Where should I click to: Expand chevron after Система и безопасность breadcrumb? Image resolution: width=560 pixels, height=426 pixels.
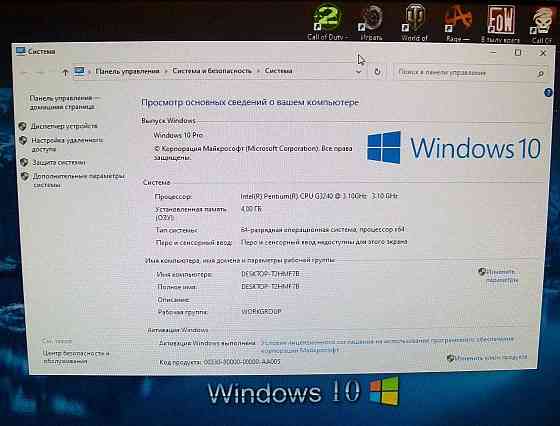pyautogui.click(x=258, y=71)
